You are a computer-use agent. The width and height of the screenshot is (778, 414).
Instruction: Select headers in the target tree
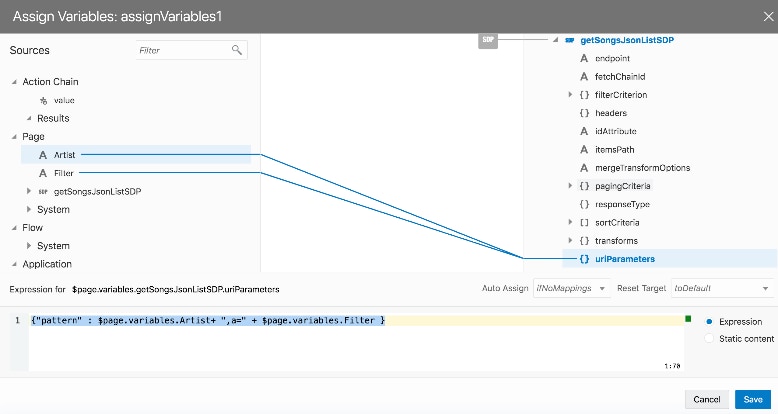coord(611,113)
